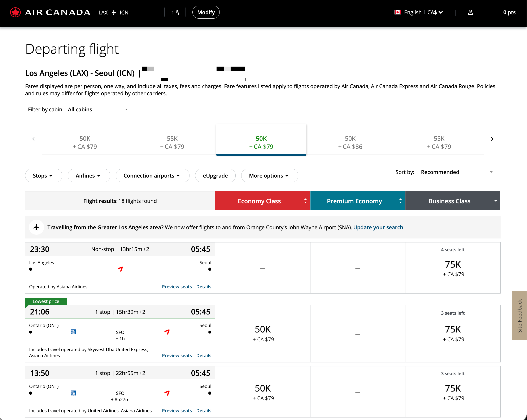Open the Stops filter dropdown

[x=43, y=176]
